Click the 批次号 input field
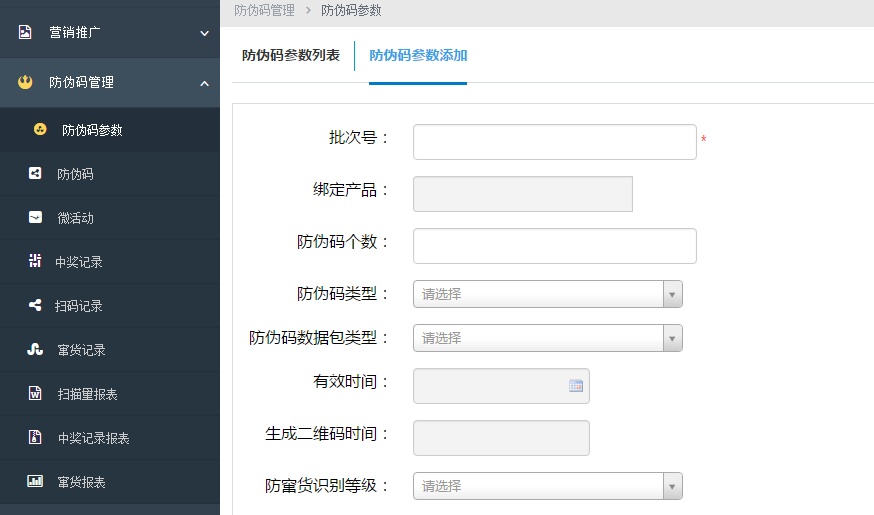Viewport: 874px width, 515px height. (555, 142)
